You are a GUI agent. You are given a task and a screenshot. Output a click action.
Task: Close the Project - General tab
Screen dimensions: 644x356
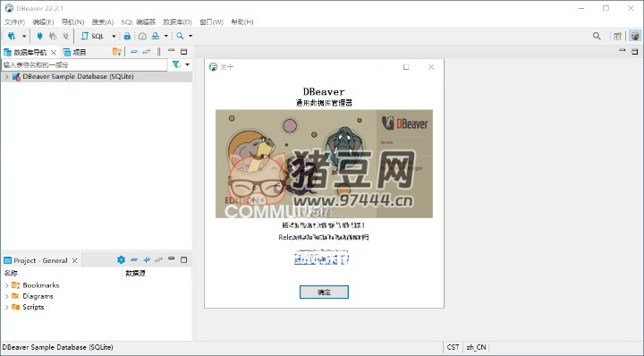click(x=75, y=260)
